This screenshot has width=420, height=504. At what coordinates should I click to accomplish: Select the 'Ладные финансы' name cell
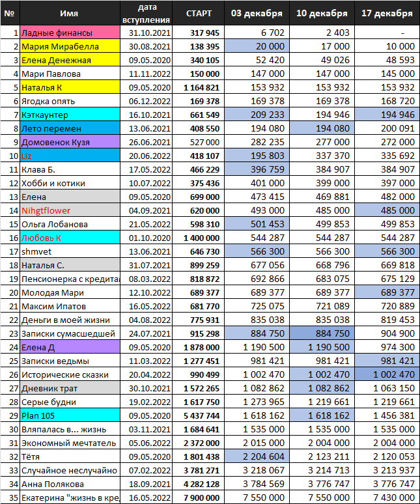[x=70, y=33]
